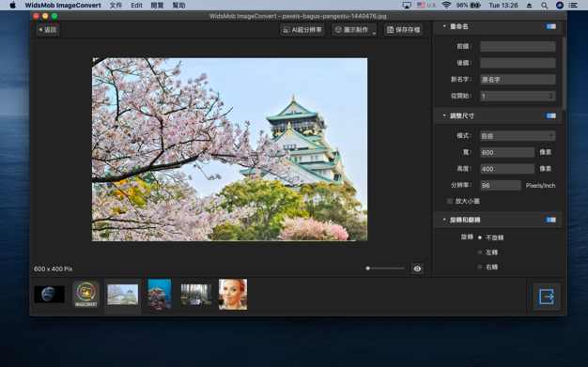This screenshot has height=367, width=588.
Task: Click the 高度 height field showing 400
Action: tap(507, 169)
